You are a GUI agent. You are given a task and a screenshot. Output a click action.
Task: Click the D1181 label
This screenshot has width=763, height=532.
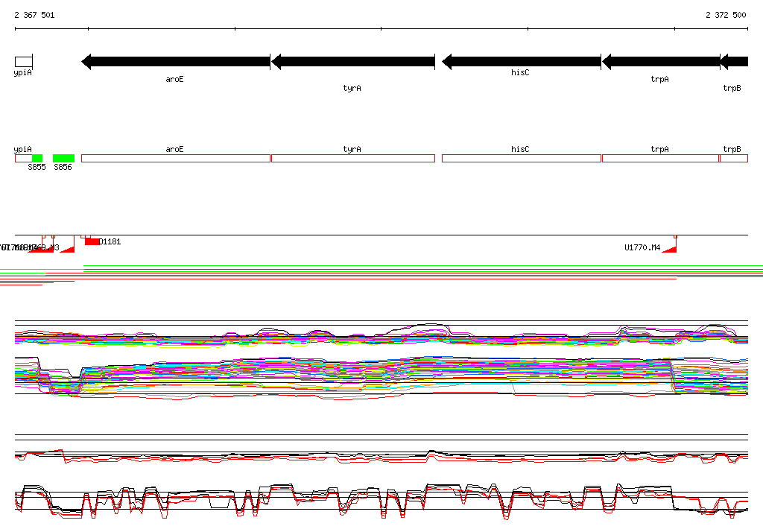tap(110, 241)
